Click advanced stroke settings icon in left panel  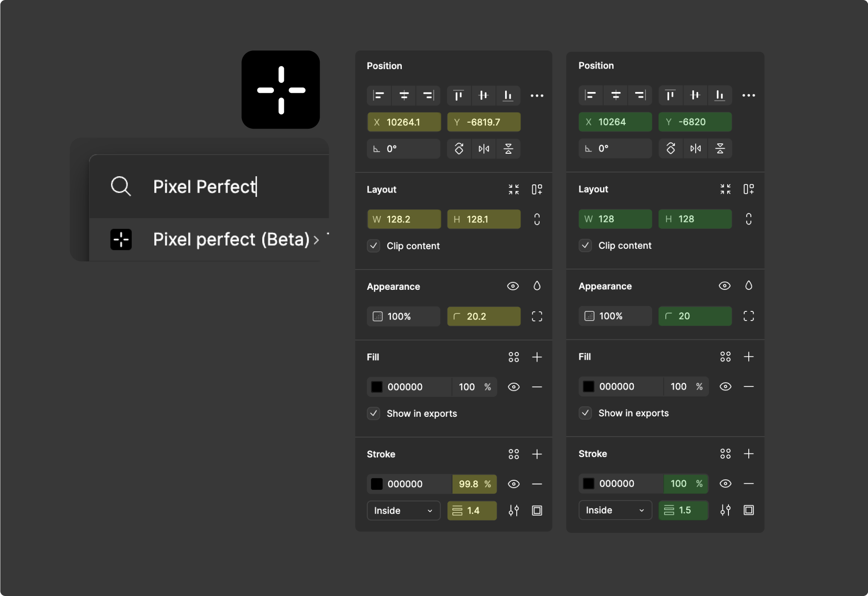513,510
